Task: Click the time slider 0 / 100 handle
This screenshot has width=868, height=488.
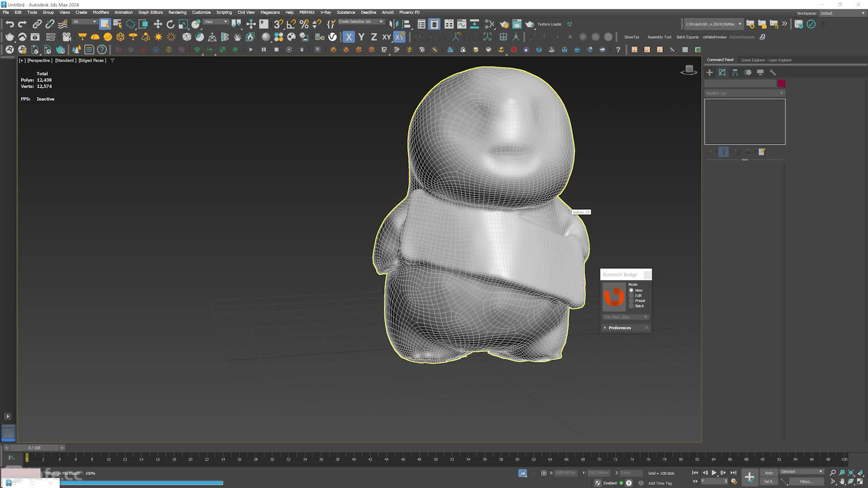Action: [x=34, y=448]
